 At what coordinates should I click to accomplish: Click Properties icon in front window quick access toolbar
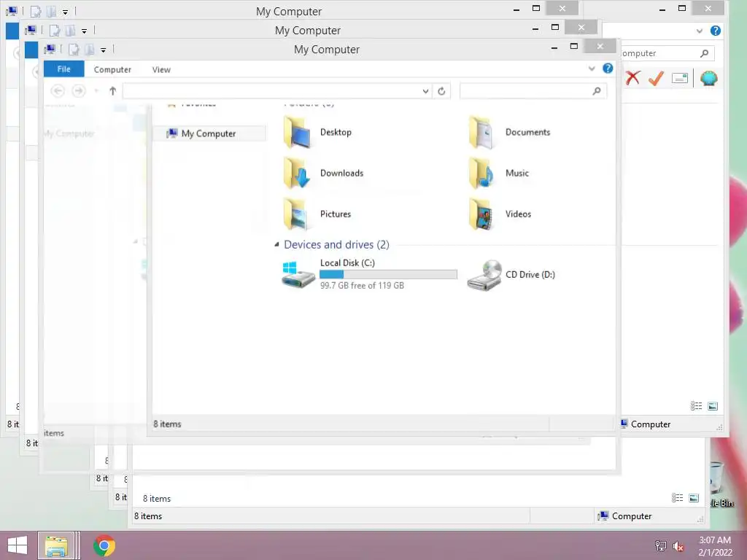click(x=74, y=50)
